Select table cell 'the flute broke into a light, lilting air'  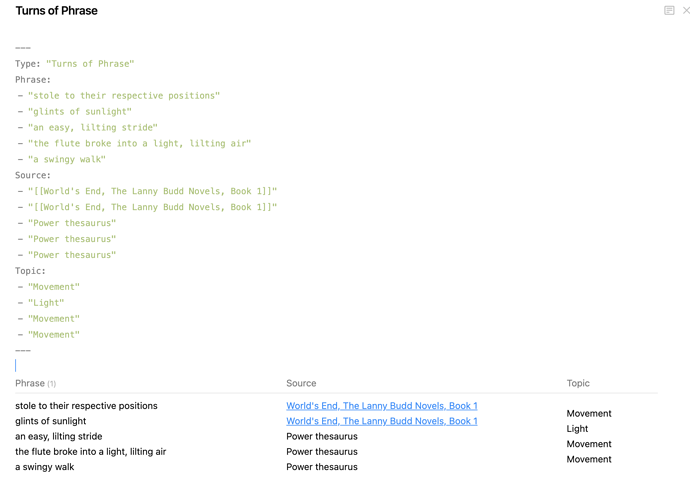coord(91,452)
